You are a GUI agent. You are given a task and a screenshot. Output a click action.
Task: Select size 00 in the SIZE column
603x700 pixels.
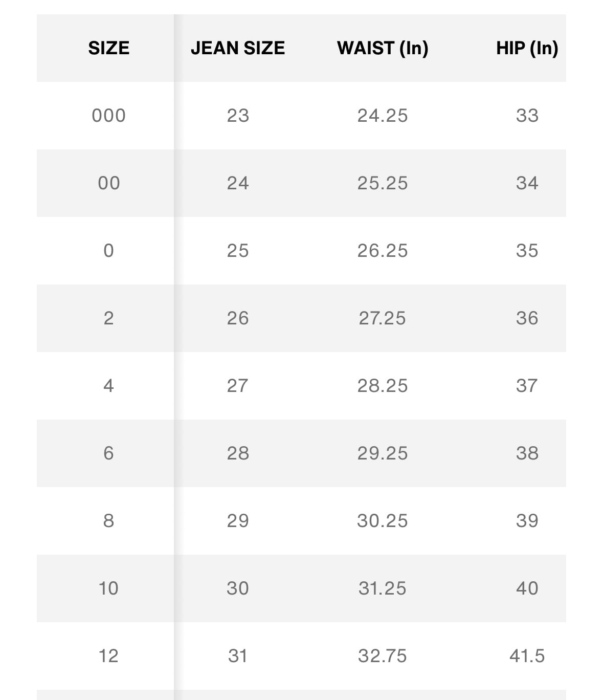tap(108, 183)
